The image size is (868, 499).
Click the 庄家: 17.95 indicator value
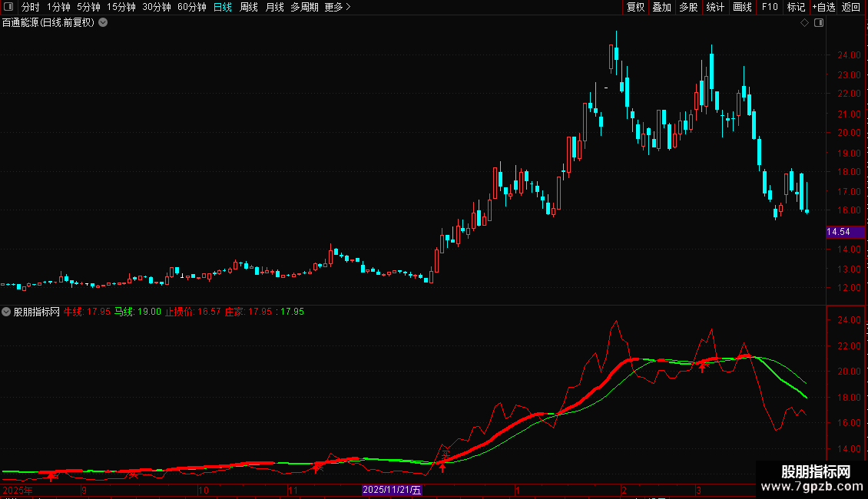point(248,312)
